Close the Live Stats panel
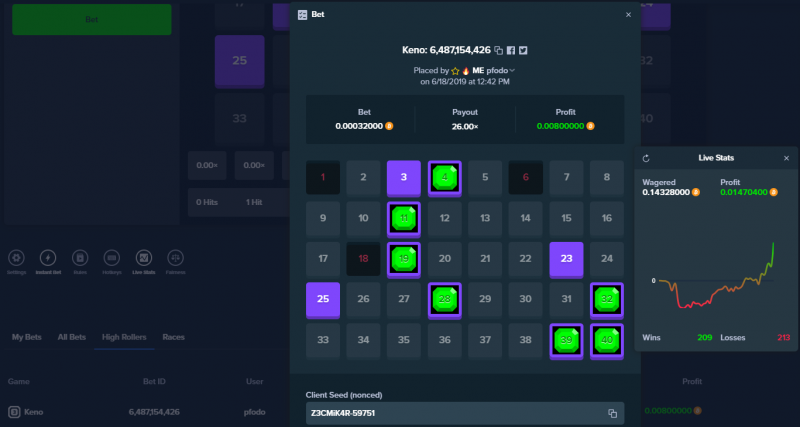800x427 pixels. pos(786,159)
